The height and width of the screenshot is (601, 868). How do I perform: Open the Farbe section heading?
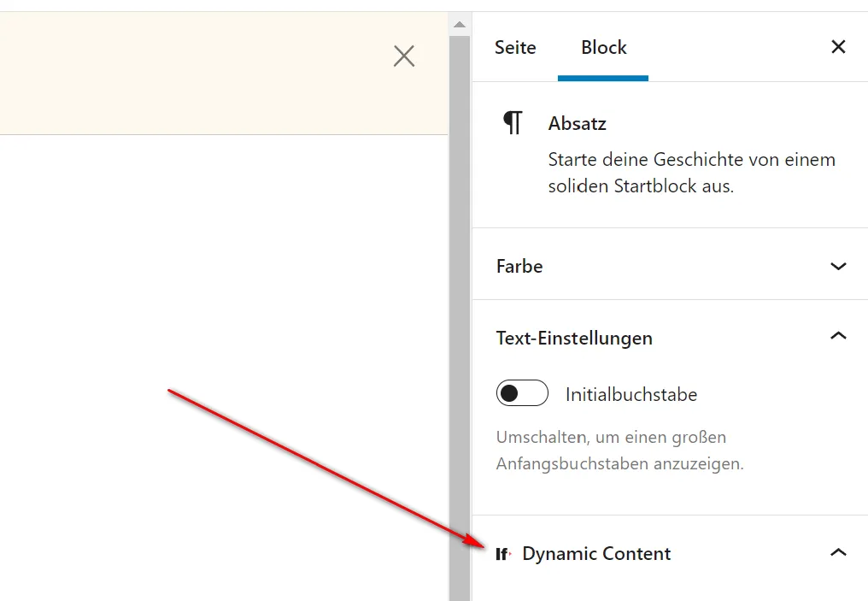point(519,267)
